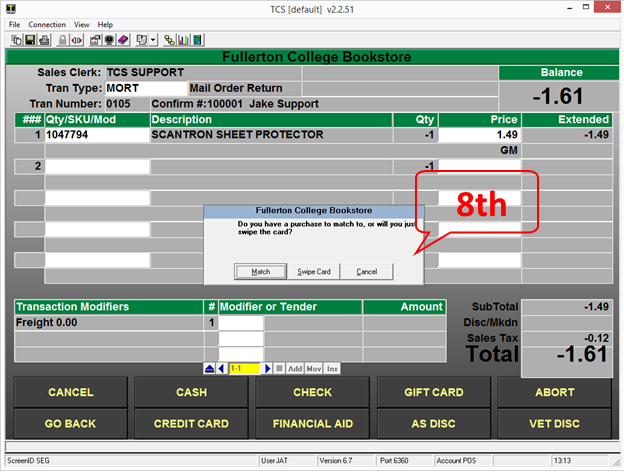Click SCANTRON SHEET PROTECTOR description

click(x=238, y=135)
